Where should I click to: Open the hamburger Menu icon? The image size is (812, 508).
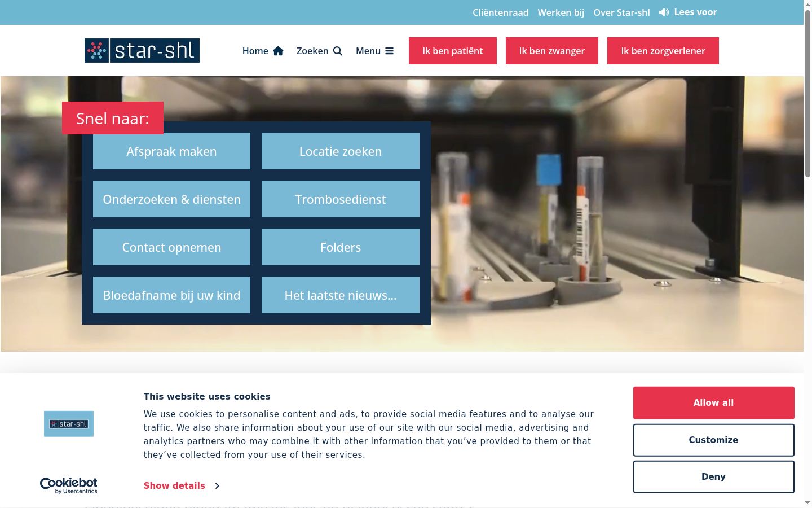click(390, 51)
